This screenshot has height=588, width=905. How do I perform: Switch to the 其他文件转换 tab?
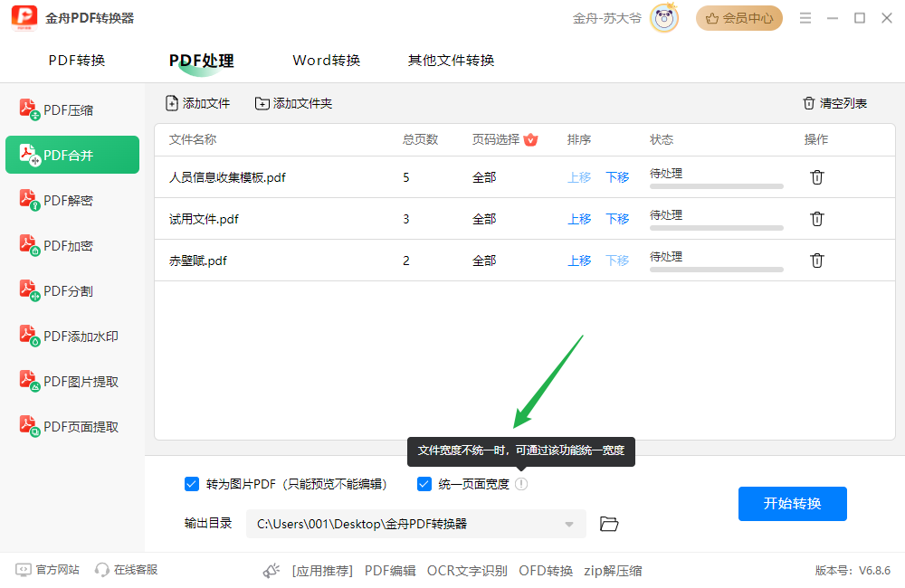[x=452, y=61]
